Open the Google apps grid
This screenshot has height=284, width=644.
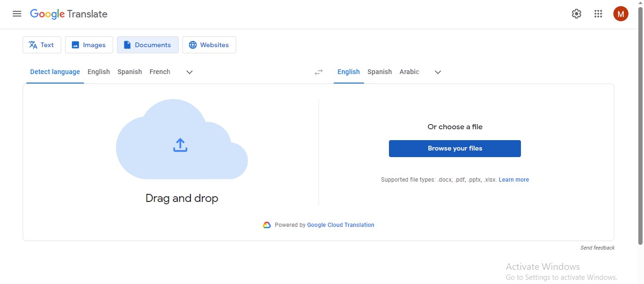pyautogui.click(x=598, y=14)
